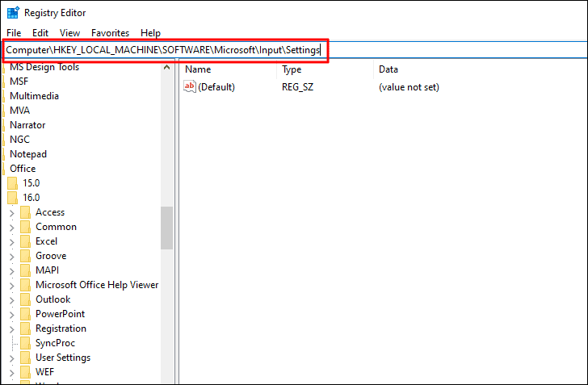This screenshot has height=385, width=588.
Task: Expand the WEF key
Action: point(11,374)
